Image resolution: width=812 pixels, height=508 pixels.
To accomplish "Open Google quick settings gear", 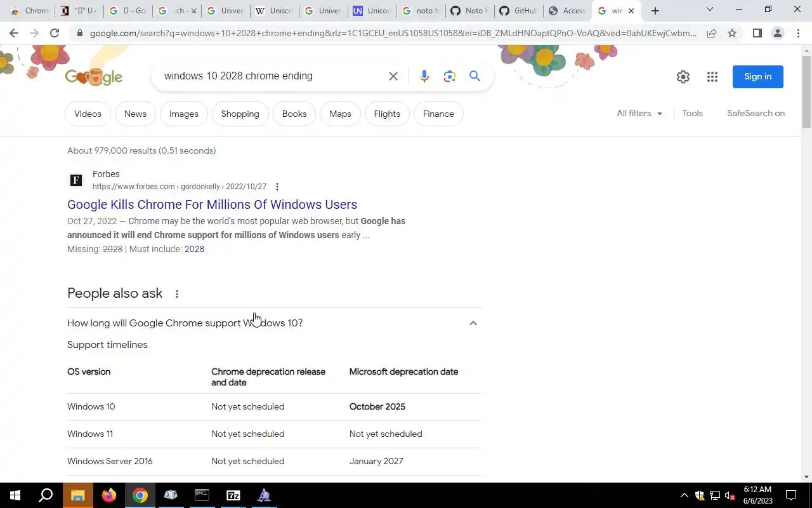I will tap(683, 77).
